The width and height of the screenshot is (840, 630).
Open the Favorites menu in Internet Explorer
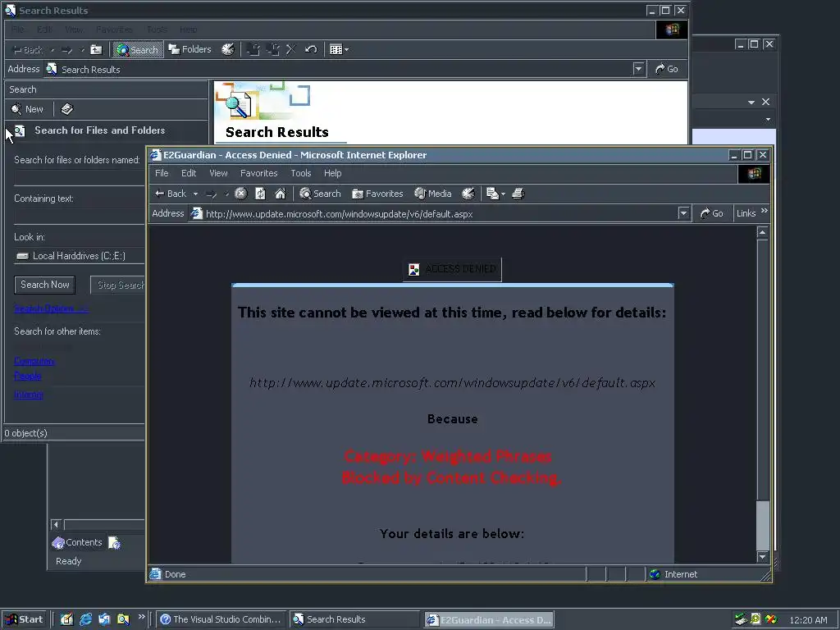[258, 173]
